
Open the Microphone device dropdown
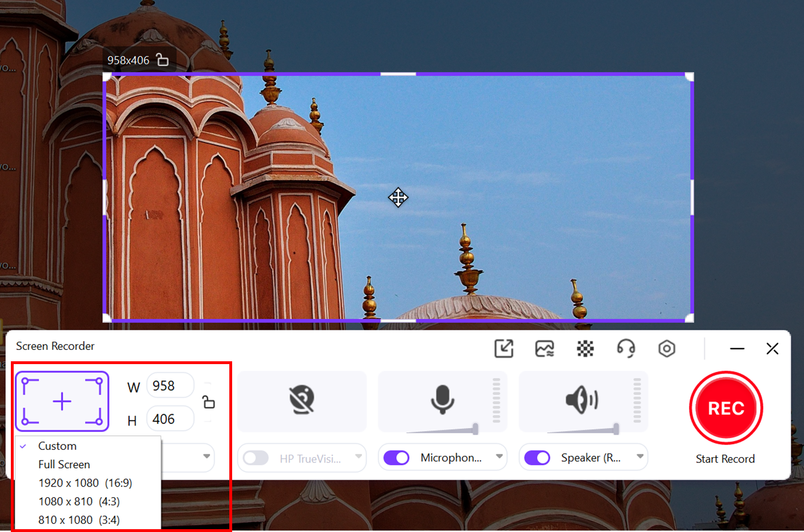click(x=499, y=457)
